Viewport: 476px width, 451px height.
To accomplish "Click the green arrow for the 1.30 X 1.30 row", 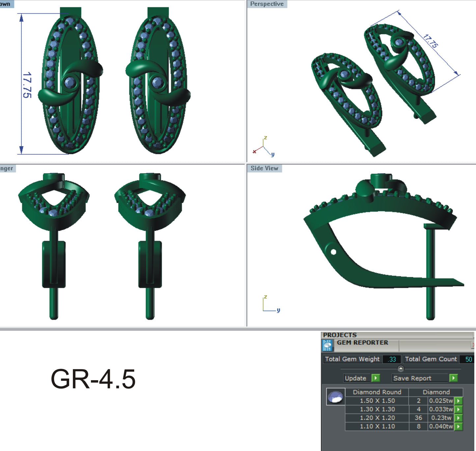I will [x=458, y=409].
